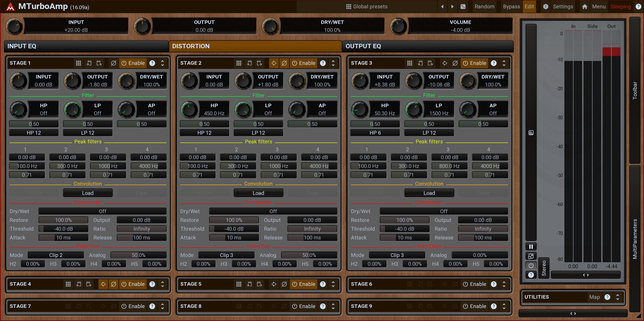Expand Stage 4 panel with arrows
The width and height of the screenshot is (644, 321).
(163, 284)
